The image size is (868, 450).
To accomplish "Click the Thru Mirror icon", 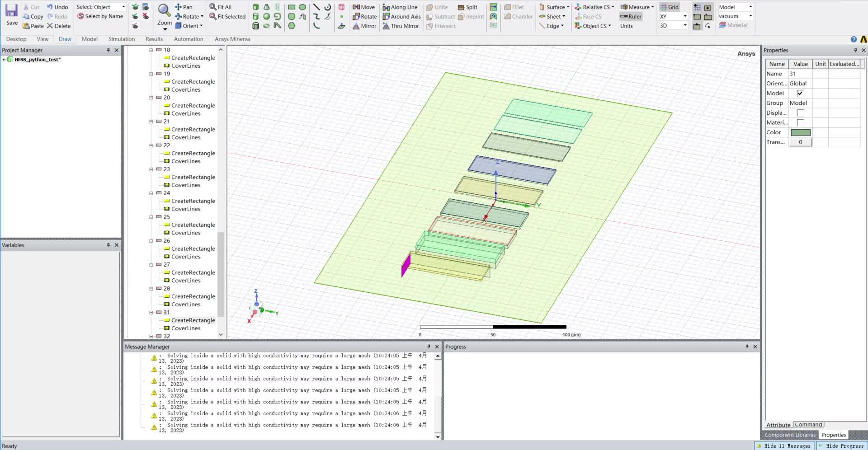I will 386,26.
